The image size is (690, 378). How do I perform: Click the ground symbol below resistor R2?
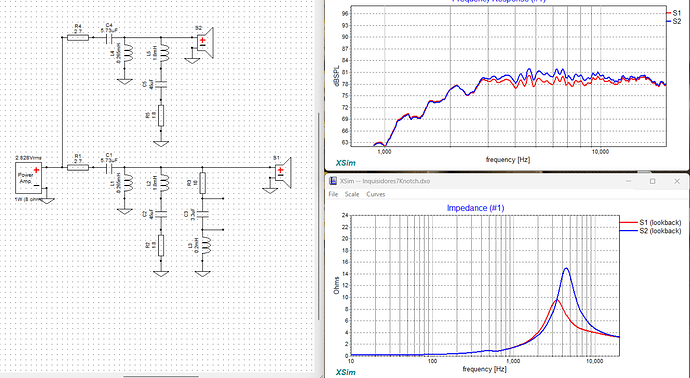click(161, 274)
